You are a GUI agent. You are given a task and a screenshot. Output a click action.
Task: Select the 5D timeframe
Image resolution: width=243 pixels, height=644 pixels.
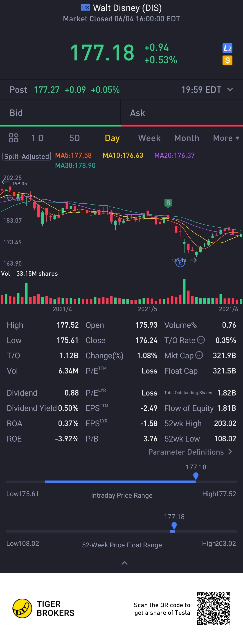click(74, 138)
